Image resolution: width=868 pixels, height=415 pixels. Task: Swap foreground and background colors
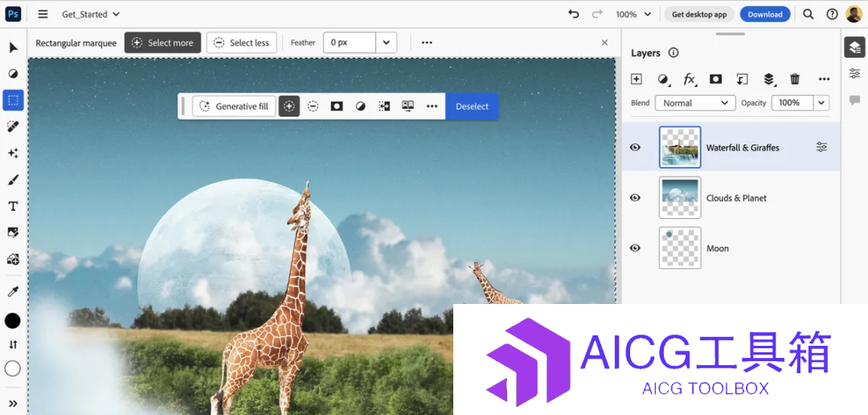(13, 345)
